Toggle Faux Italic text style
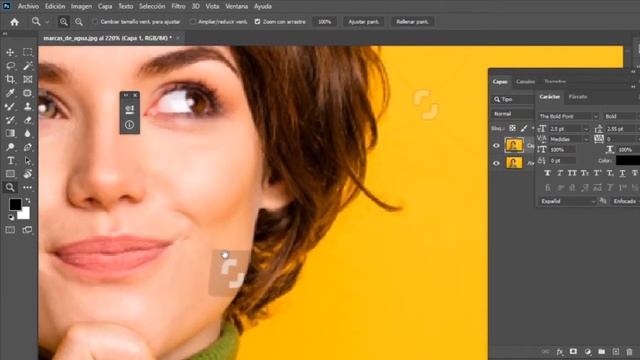Screen dimensions: 640x360 click(x=560, y=173)
